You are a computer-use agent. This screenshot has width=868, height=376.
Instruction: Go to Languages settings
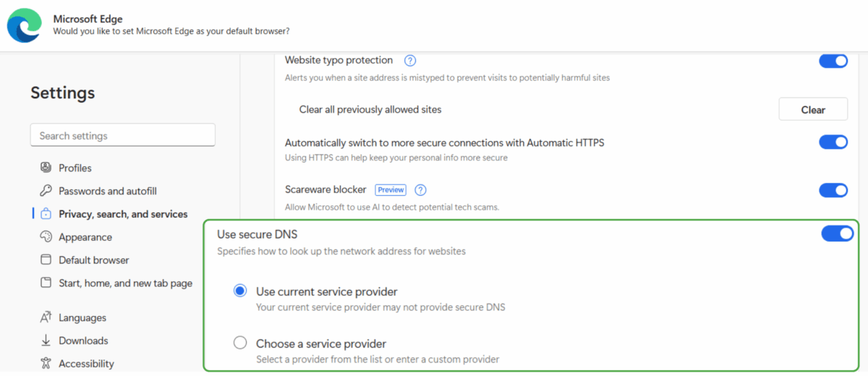coord(82,317)
